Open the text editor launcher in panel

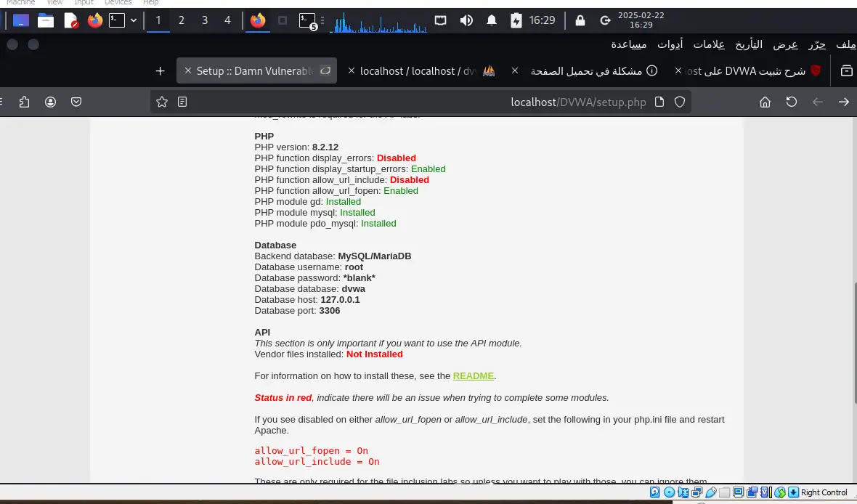[71, 21]
